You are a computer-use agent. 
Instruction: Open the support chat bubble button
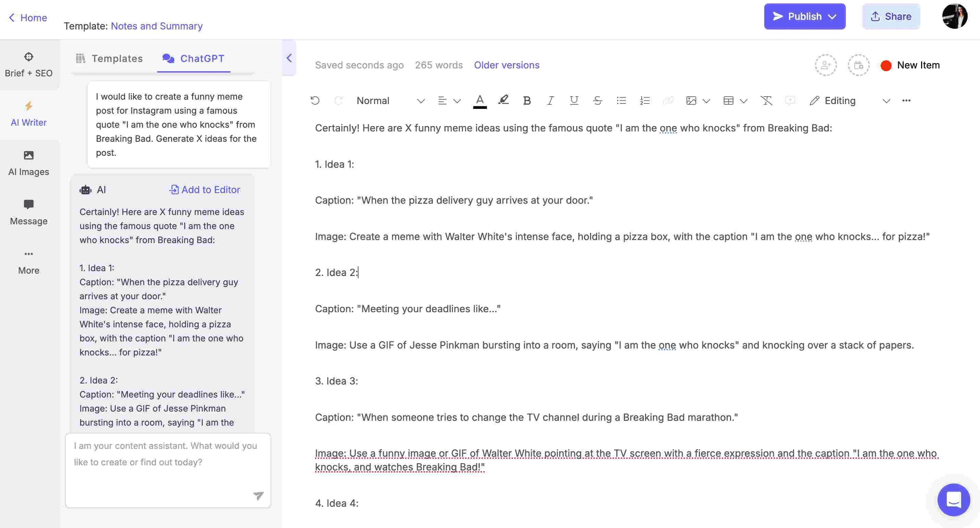[x=953, y=500]
